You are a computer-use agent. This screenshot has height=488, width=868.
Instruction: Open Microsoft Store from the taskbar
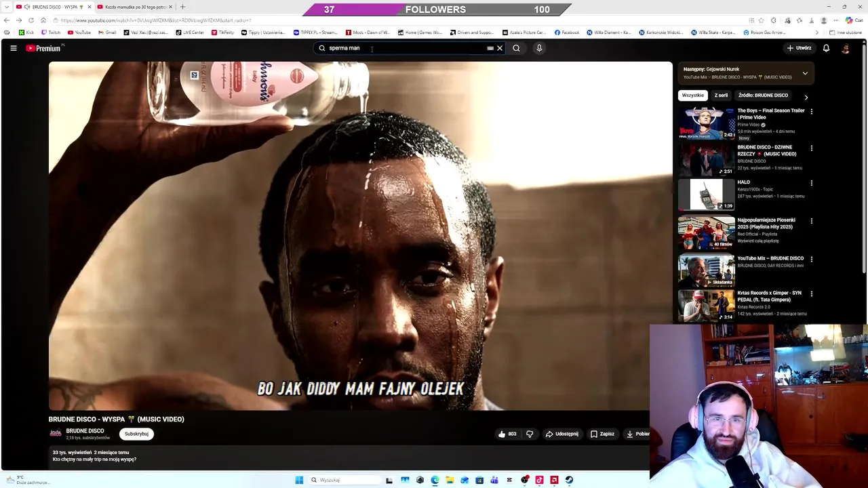[479, 480]
